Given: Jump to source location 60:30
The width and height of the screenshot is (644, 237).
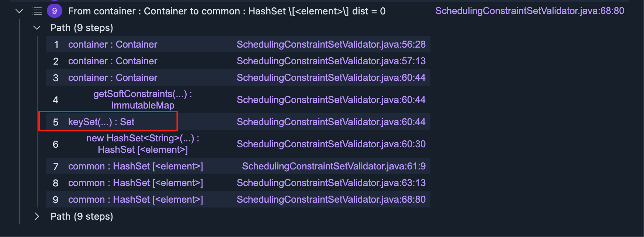Looking at the screenshot, I should pos(331,144).
